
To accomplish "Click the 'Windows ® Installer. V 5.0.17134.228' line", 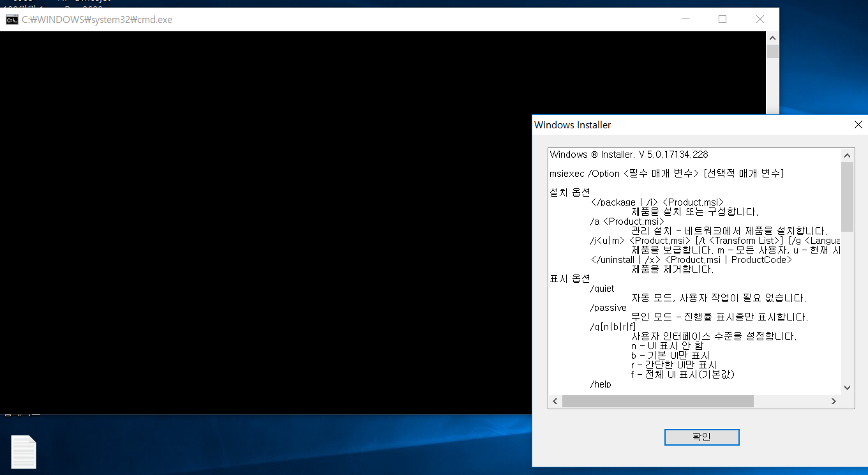I will [629, 155].
